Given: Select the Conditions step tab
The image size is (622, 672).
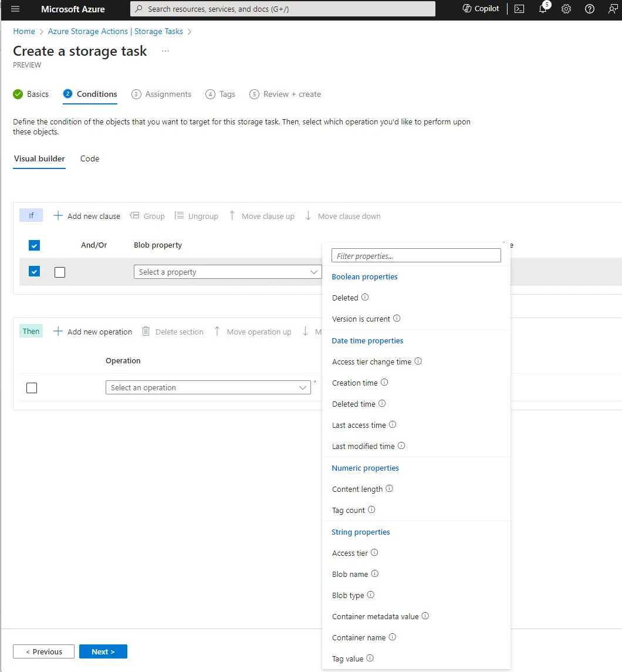Looking at the screenshot, I should [90, 94].
